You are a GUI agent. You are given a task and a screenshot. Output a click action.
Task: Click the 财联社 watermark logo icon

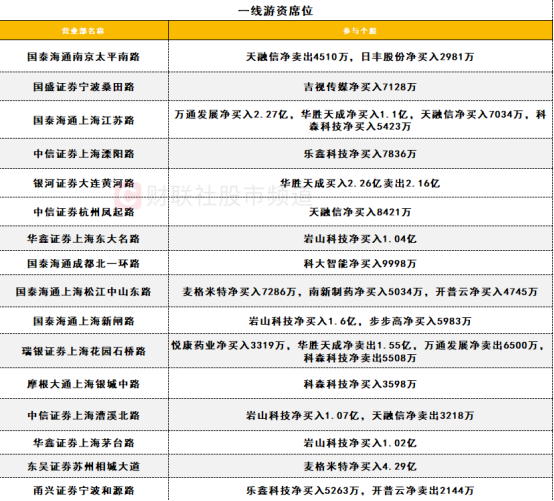(x=128, y=195)
